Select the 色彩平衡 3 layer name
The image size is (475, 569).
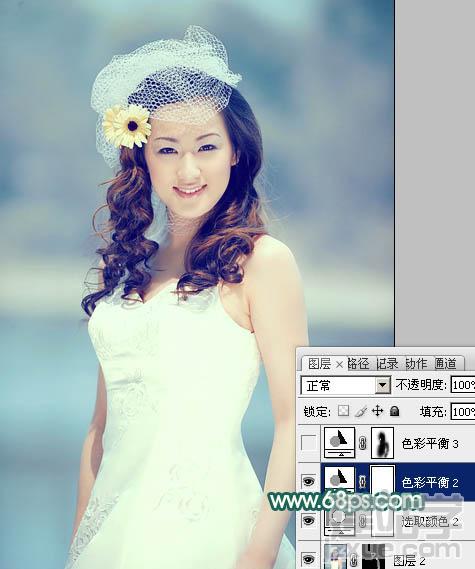(x=430, y=443)
